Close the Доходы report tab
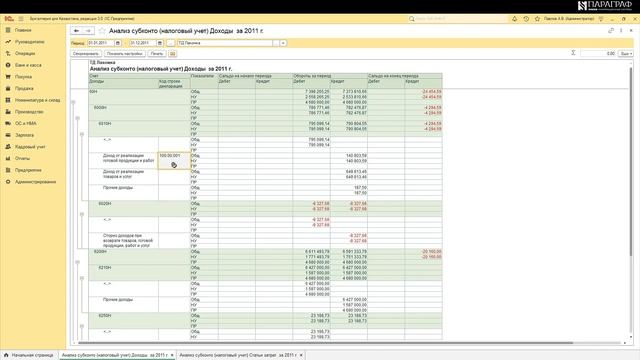 pyautogui.click(x=172, y=356)
